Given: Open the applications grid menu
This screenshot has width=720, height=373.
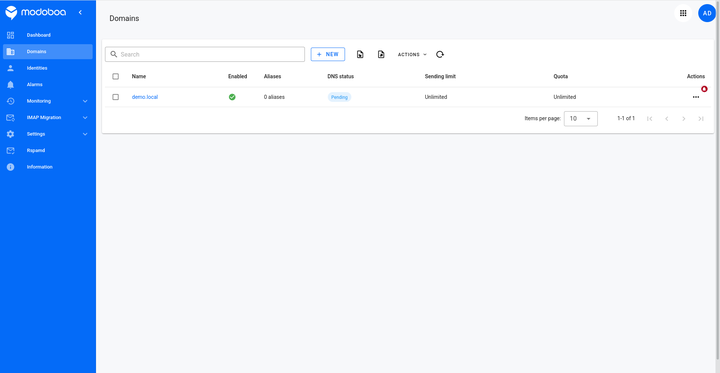Looking at the screenshot, I should (683, 13).
